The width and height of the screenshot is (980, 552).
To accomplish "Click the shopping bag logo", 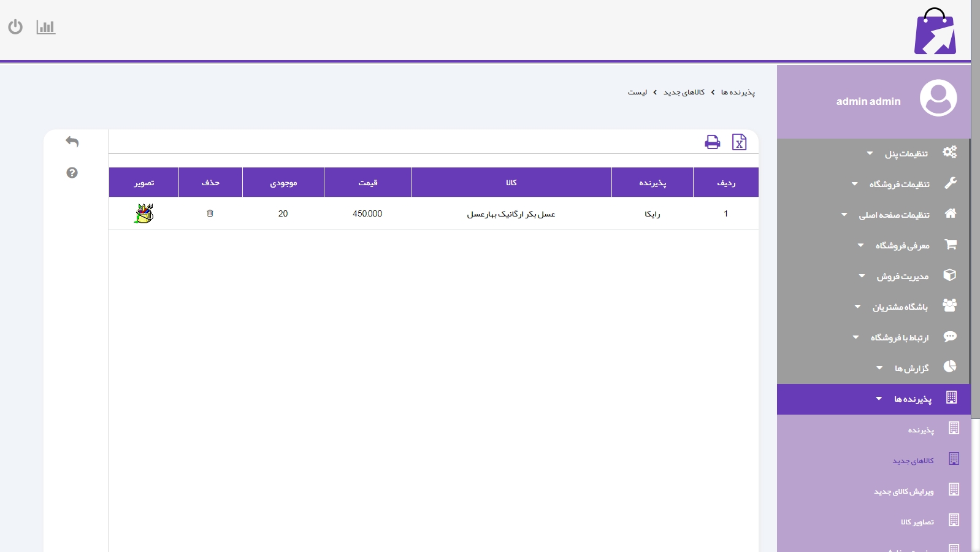I will [x=935, y=32].
